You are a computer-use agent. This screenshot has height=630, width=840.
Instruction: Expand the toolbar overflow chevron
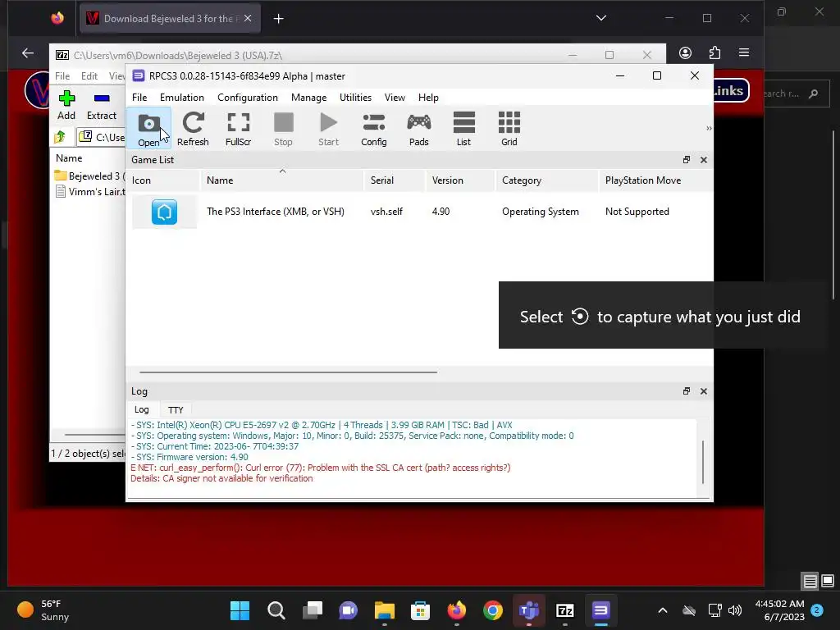[x=709, y=128]
